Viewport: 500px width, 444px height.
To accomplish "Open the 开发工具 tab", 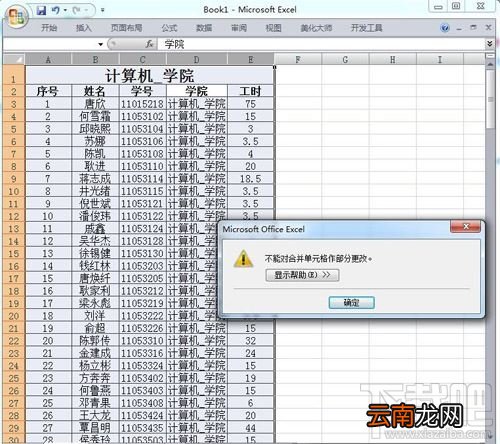I will pos(366,28).
